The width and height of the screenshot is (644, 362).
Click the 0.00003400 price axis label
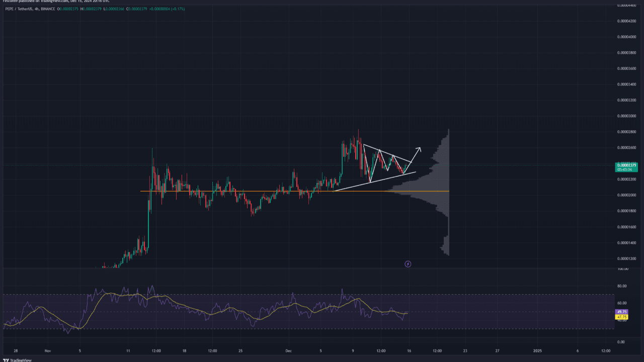[x=626, y=84]
